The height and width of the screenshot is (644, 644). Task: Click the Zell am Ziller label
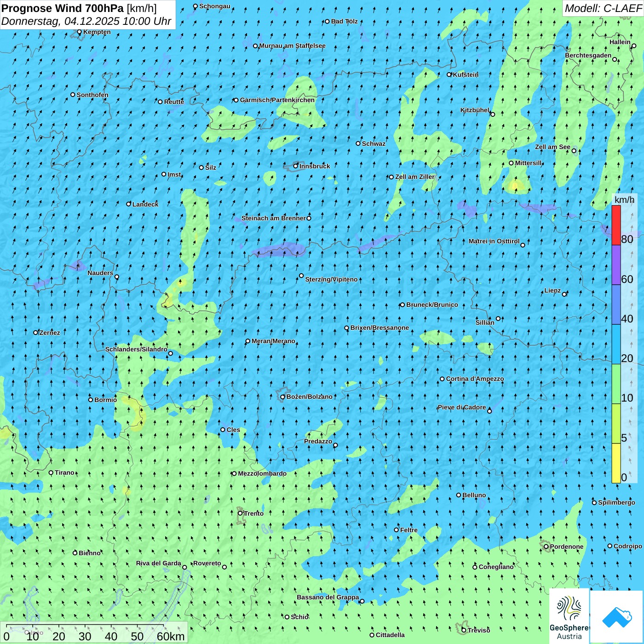coord(415,177)
